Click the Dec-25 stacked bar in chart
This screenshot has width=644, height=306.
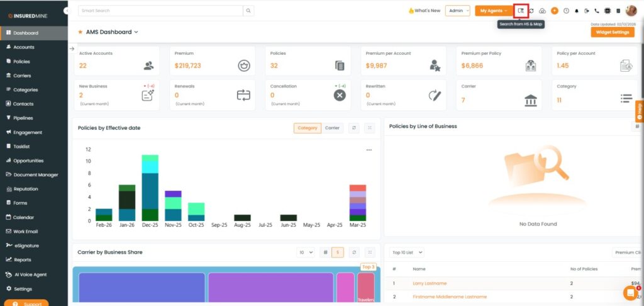(x=150, y=189)
